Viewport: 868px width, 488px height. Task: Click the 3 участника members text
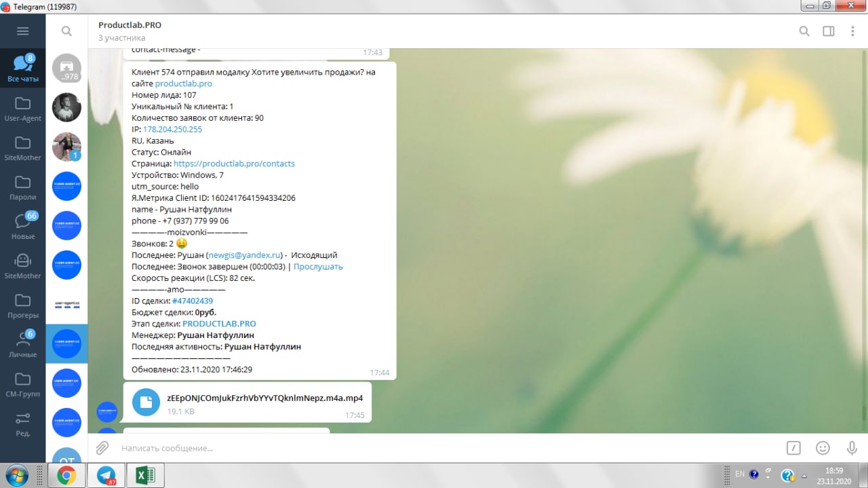click(121, 38)
